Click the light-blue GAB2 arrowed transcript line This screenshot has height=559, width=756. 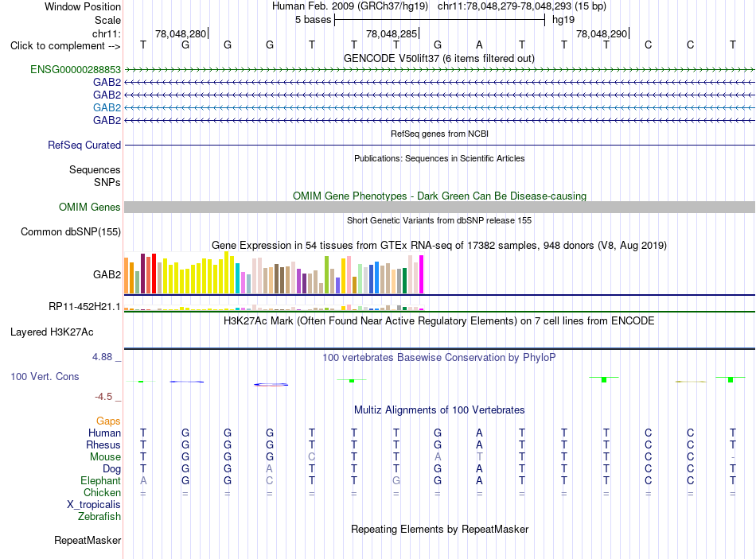pyautogui.click(x=439, y=107)
